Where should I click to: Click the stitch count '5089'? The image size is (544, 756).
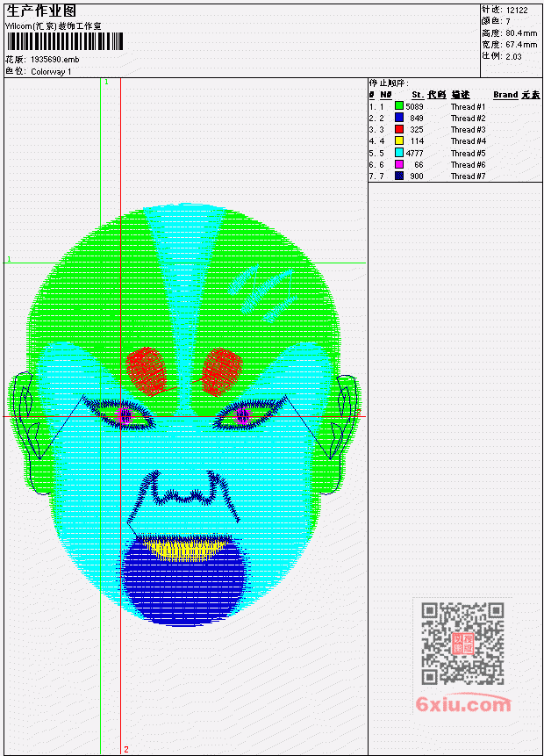(414, 106)
